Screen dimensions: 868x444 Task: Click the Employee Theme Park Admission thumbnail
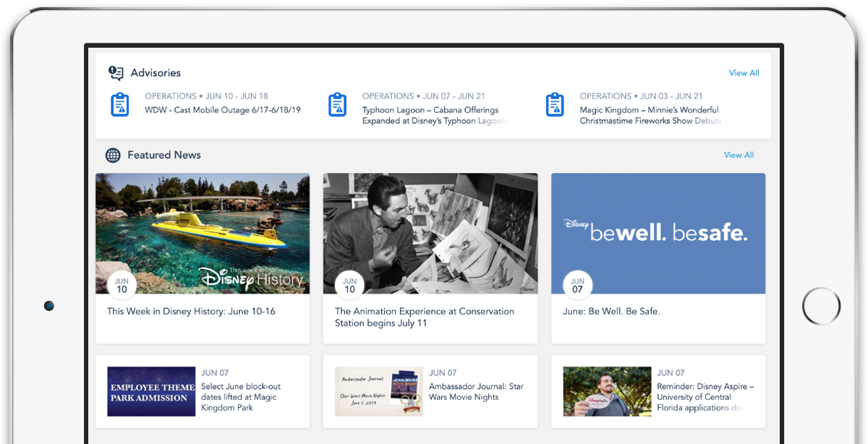[x=151, y=391]
